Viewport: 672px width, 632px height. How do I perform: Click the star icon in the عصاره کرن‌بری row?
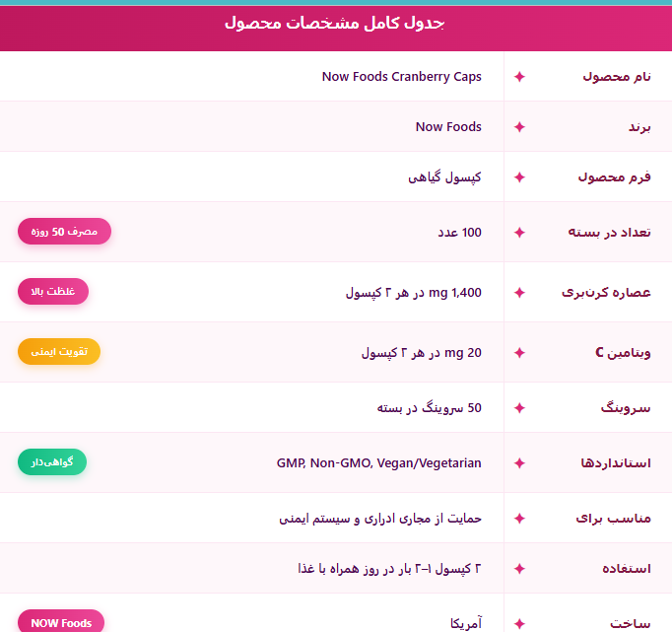[x=519, y=293]
